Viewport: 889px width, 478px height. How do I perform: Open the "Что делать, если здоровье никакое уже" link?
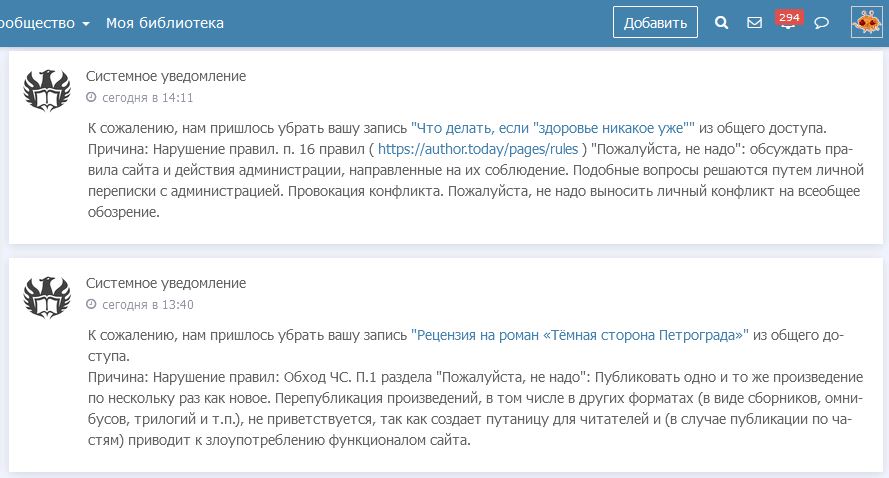[x=553, y=128]
